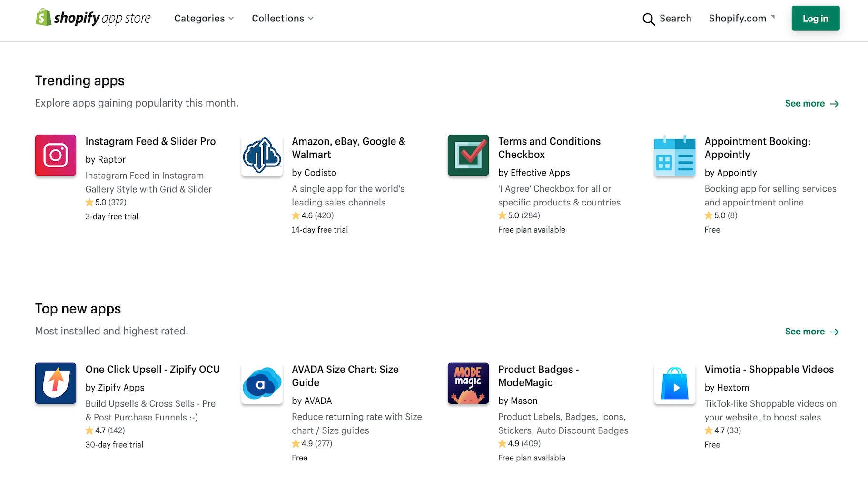
Task: Expand the Categories dropdown menu
Action: pyautogui.click(x=204, y=18)
